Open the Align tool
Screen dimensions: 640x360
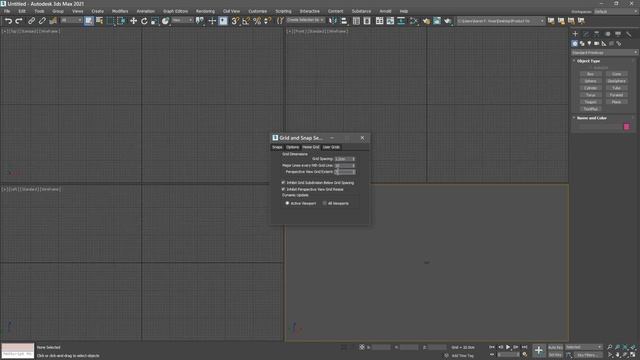[x=344, y=21]
